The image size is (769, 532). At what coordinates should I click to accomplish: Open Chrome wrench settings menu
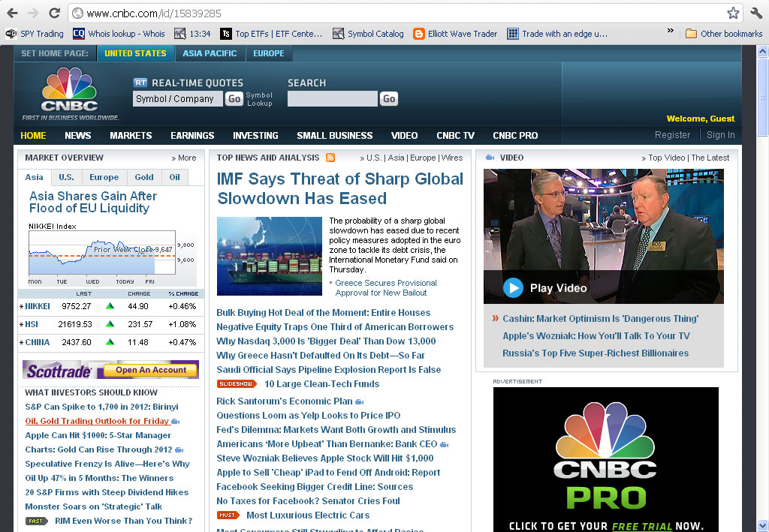tap(756, 14)
